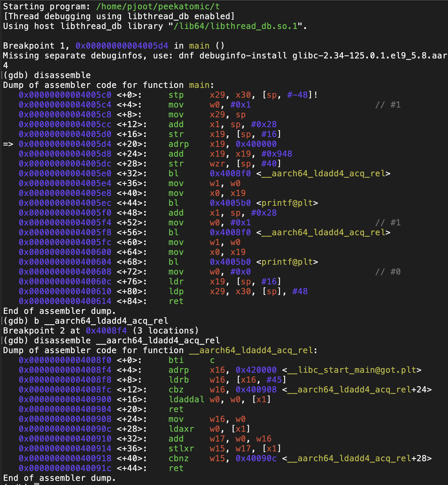Click <__libc_start_main@got.plt> symbol
The width and height of the screenshot is (448, 485).
click(x=352, y=370)
